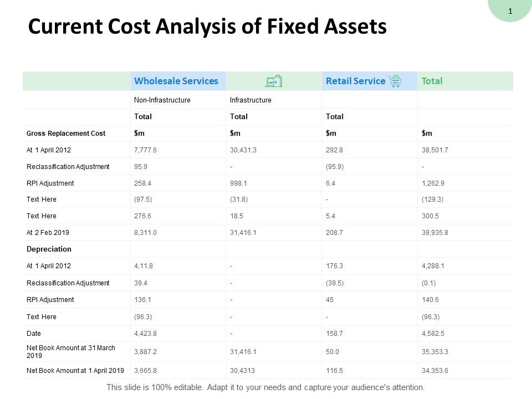
Task: Click the footer note This slide is 100% editable
Action: [x=265, y=387]
